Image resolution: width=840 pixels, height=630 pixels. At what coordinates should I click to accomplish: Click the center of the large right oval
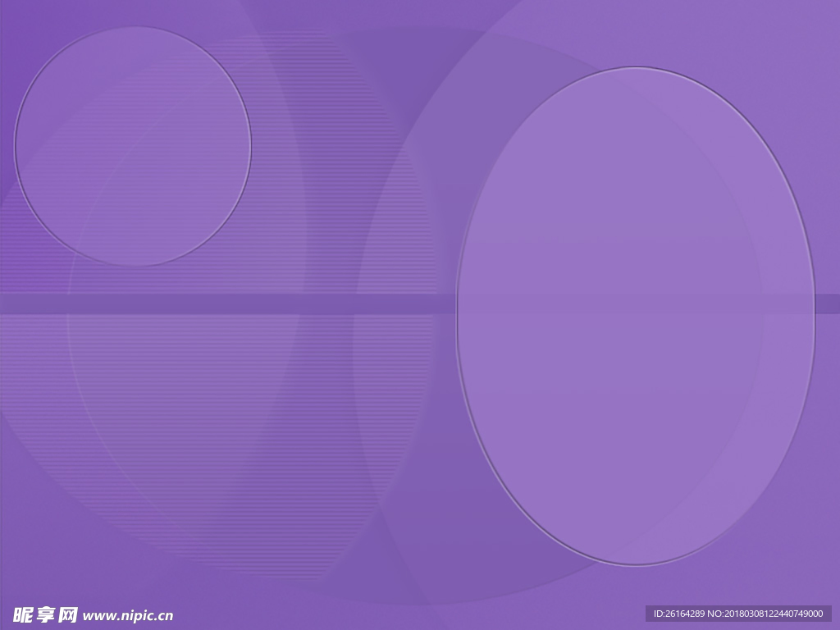[636, 316]
